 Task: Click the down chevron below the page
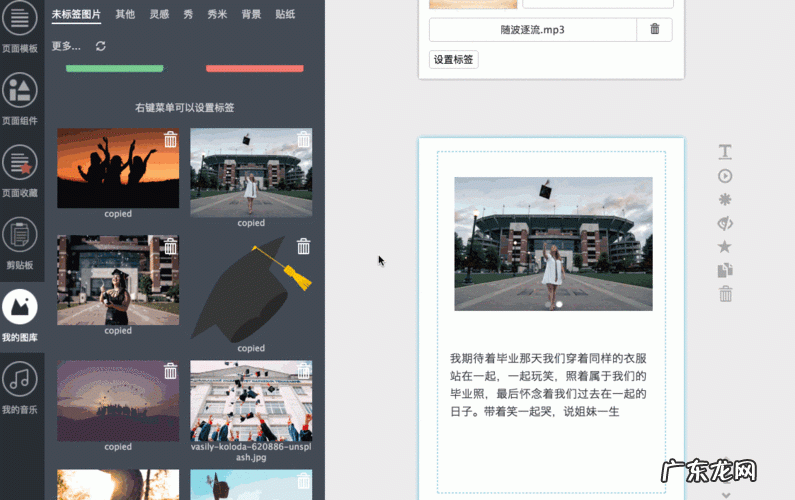tap(726, 493)
